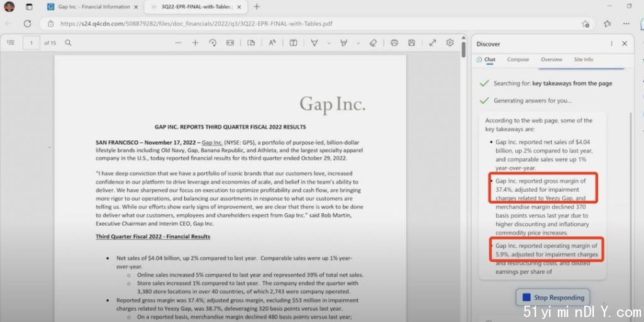Screen dimensions: 644x322
Task: Click the press release title heading
Action: click(x=230, y=127)
